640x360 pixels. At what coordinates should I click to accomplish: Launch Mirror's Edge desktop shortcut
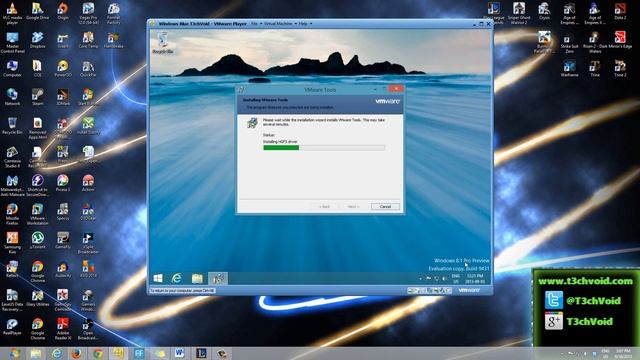click(x=620, y=40)
